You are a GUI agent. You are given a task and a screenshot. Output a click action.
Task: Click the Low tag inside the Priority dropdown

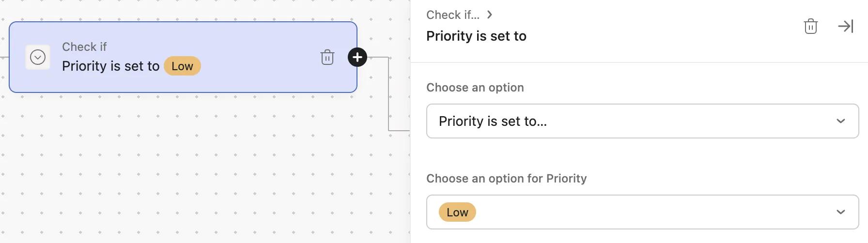coord(457,212)
